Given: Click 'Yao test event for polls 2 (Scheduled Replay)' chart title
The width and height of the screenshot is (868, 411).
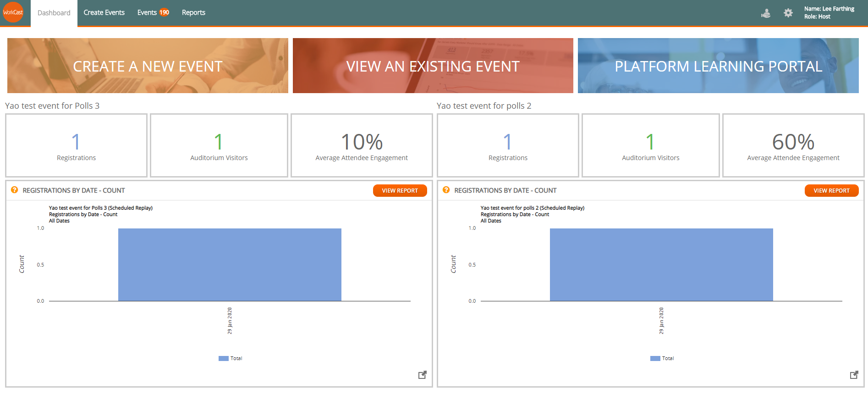Looking at the screenshot, I should coord(533,208).
